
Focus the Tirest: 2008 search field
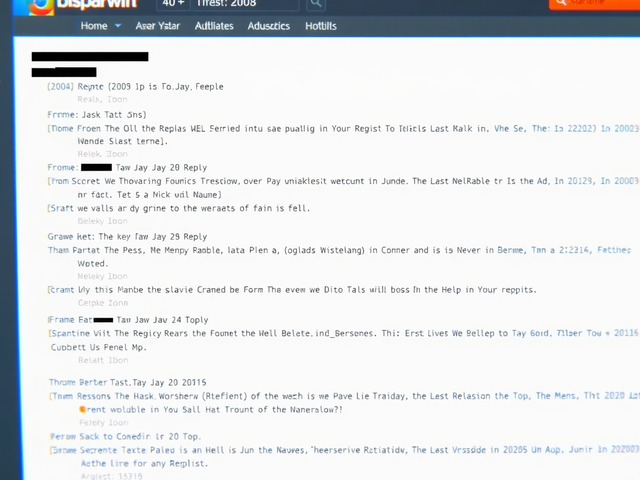pyautogui.click(x=245, y=4)
